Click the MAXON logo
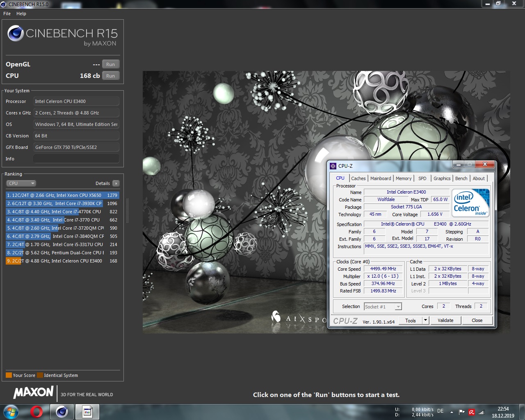The height and width of the screenshot is (420, 525). coord(34,393)
